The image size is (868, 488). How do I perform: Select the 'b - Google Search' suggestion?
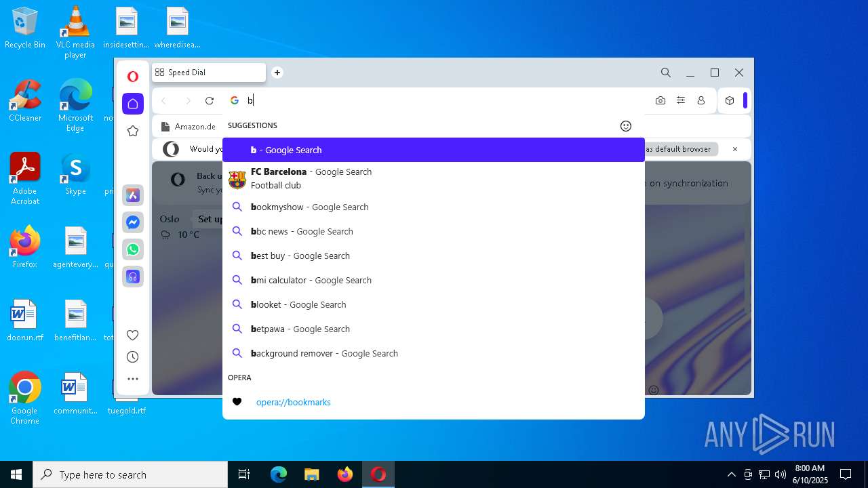433,150
